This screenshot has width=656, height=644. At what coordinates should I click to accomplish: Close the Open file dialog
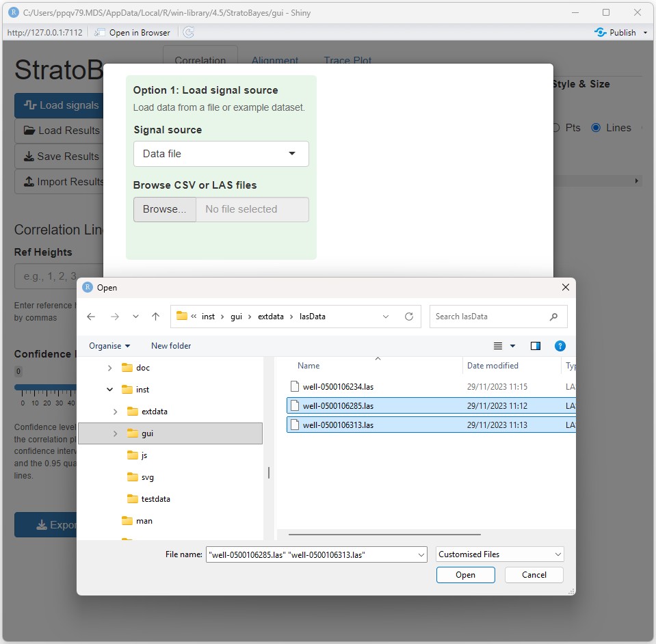click(x=566, y=287)
